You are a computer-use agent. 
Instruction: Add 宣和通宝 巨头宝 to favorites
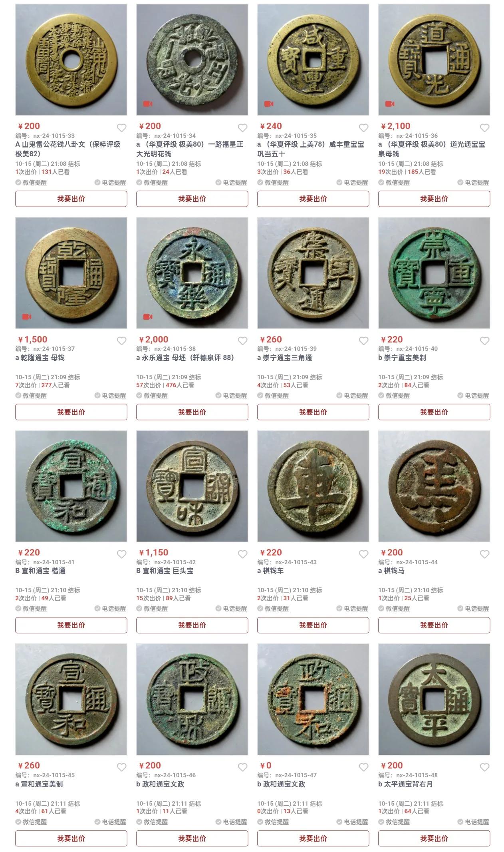[x=242, y=554]
